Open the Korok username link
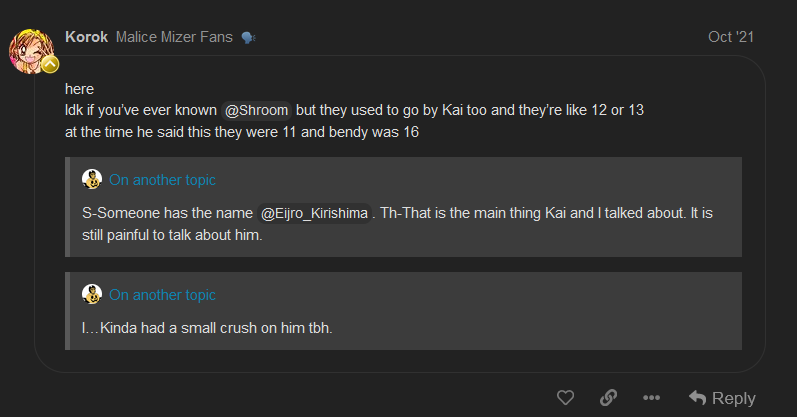Screen dimensions: 797x417 [x=86, y=37]
